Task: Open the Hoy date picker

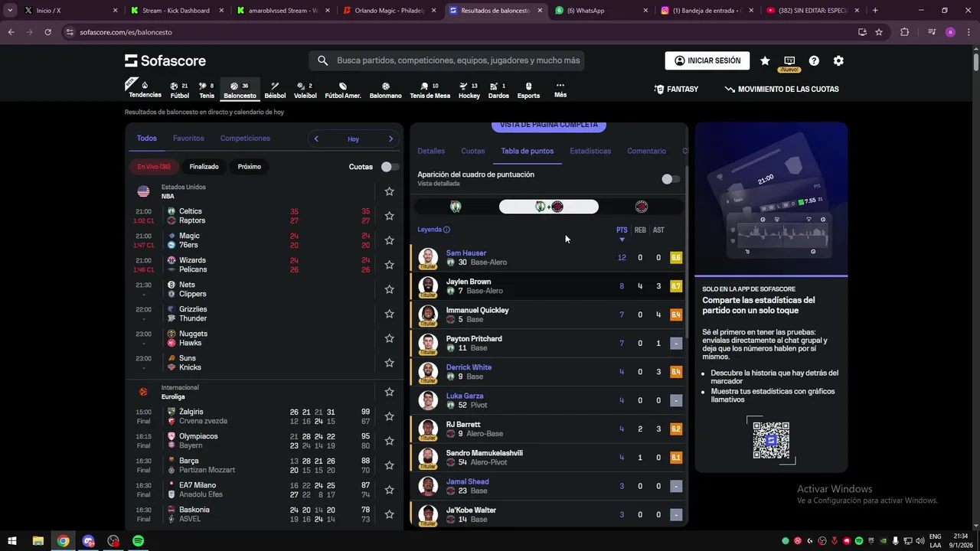Action: 353,139
